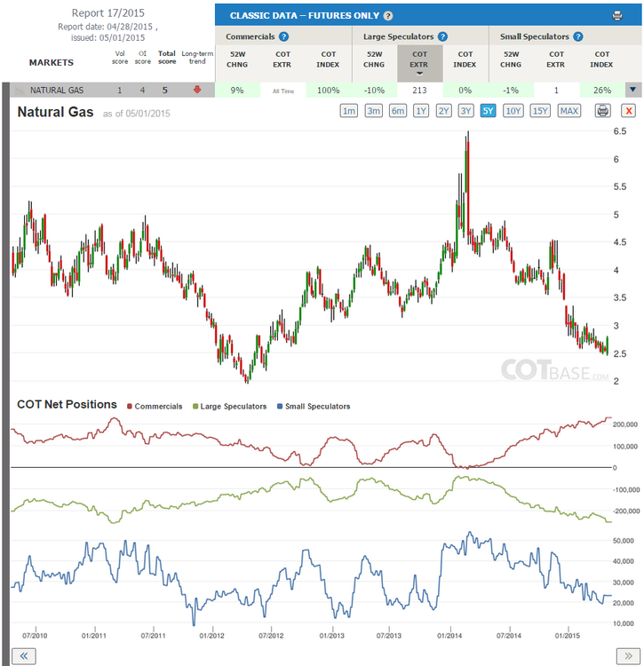
Task: Select the 10Y time range
Action: tap(513, 111)
